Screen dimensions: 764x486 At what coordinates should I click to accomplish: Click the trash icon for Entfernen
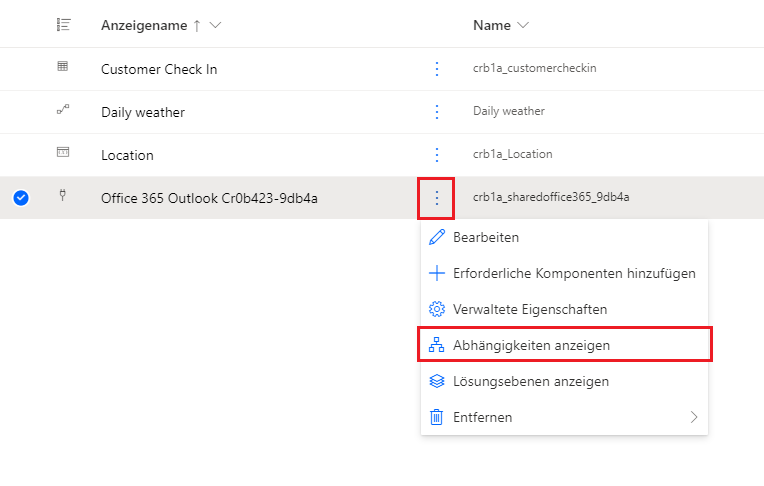coord(437,417)
